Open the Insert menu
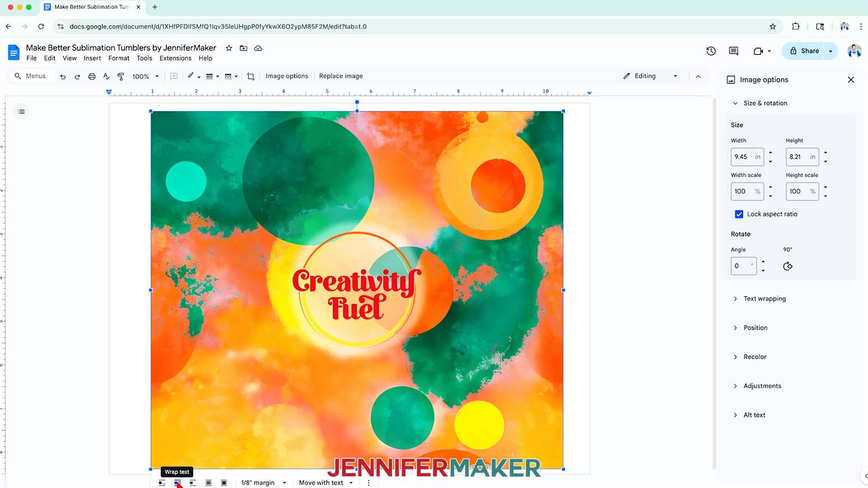Screen dimensions: 868x488 (x=92, y=58)
